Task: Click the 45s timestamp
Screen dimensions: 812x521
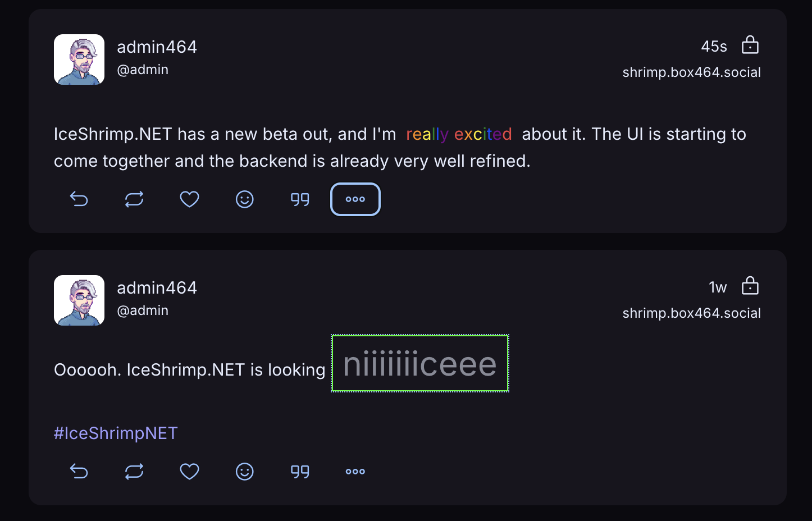Action: [714, 47]
